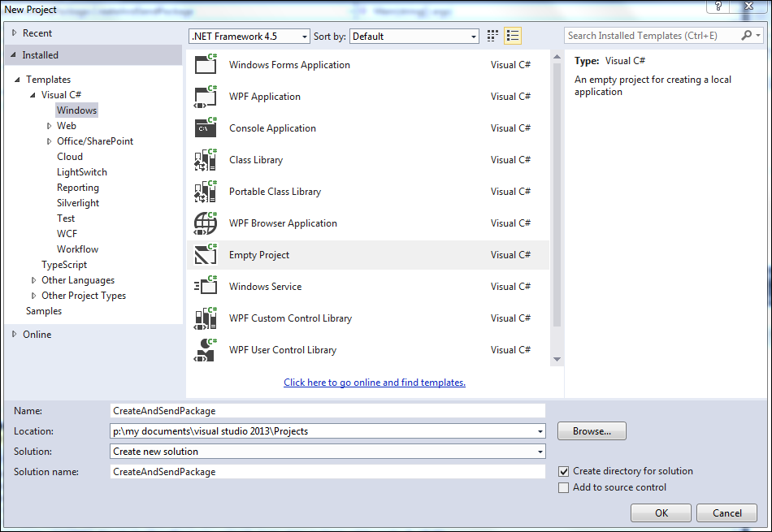The image size is (772, 532).
Task: Collapse the Templates tree node
Action: pyautogui.click(x=17, y=80)
